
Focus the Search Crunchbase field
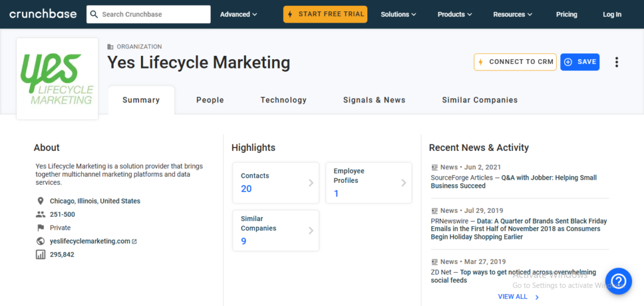(148, 14)
